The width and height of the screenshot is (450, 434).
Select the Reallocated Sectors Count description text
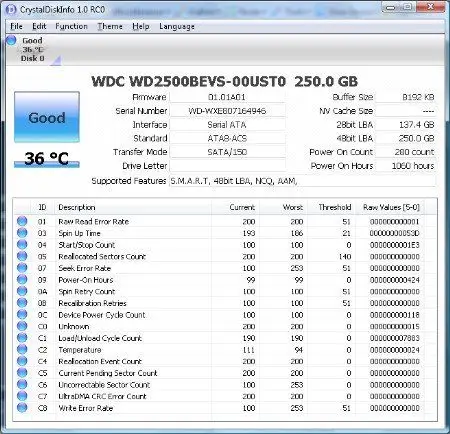point(102,256)
